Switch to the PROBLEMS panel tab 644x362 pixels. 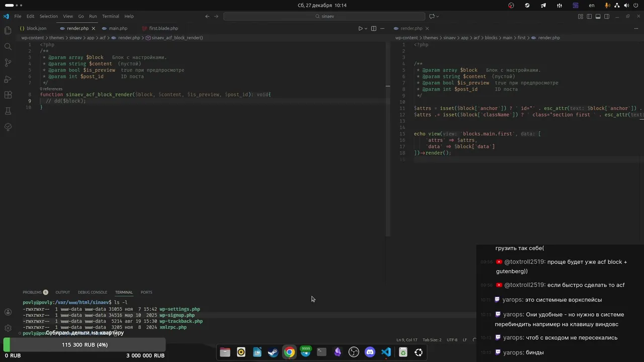(x=35, y=292)
